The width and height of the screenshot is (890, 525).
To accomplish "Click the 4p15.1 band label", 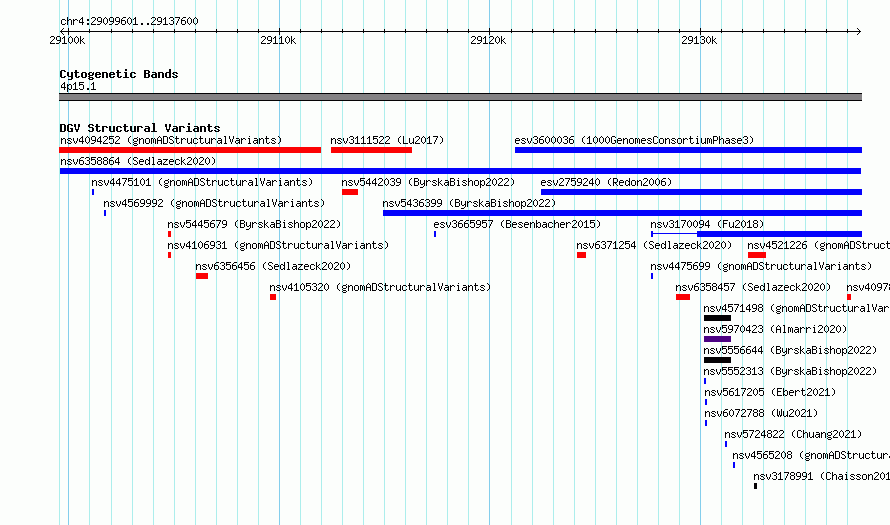I will pos(78,86).
